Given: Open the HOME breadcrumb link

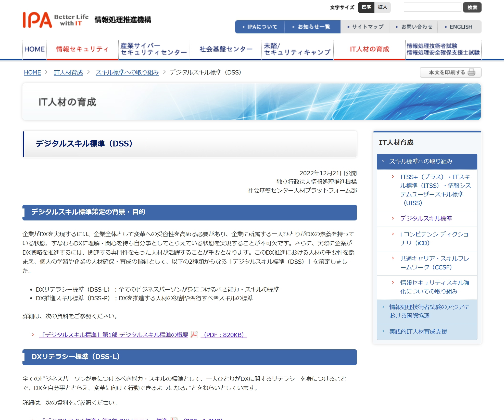Looking at the screenshot, I should click(32, 72).
